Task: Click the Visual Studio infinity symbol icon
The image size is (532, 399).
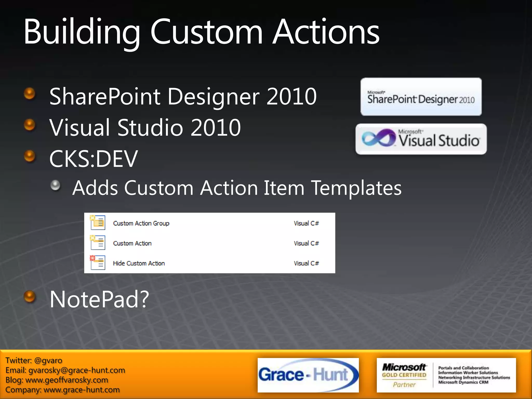Action: click(379, 138)
